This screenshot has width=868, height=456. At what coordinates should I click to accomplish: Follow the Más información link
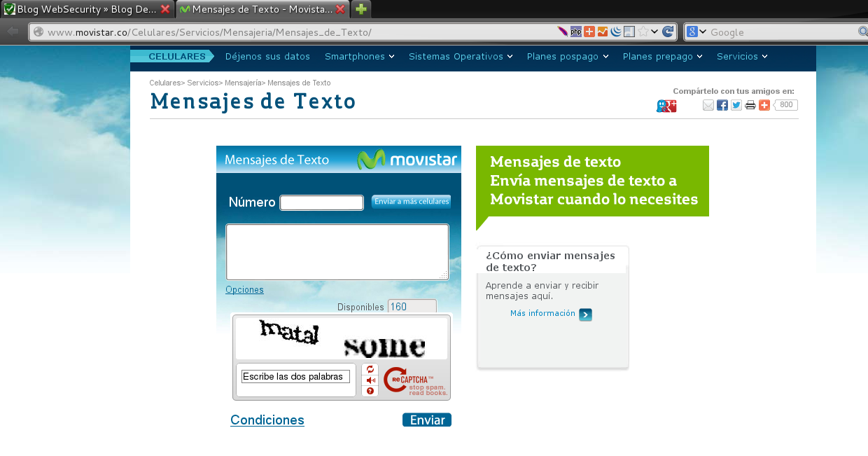542,314
